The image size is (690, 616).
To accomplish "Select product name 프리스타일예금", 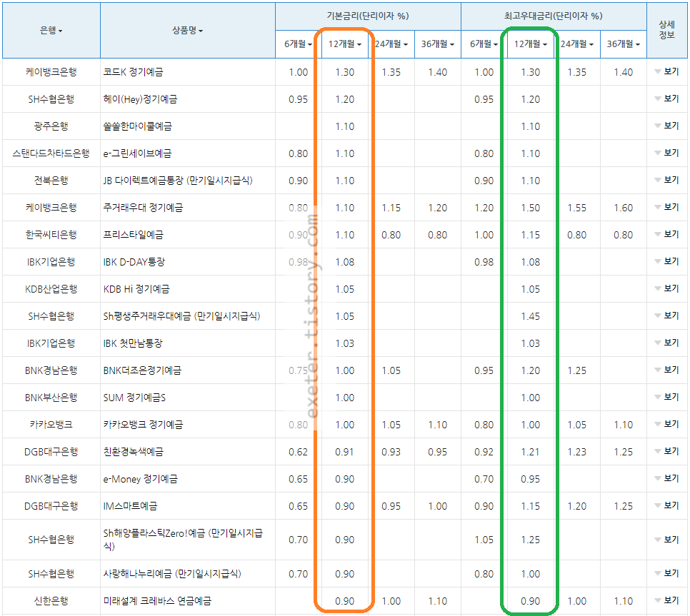I will coord(133,235).
